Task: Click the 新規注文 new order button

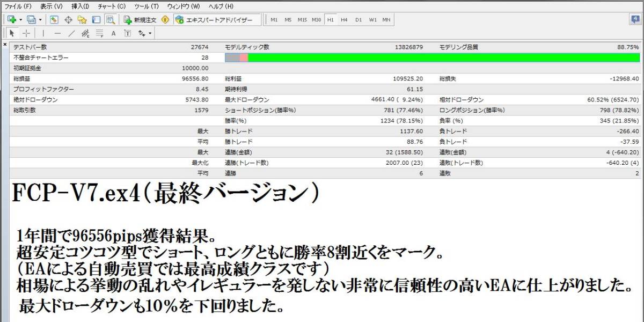Action: tap(140, 20)
